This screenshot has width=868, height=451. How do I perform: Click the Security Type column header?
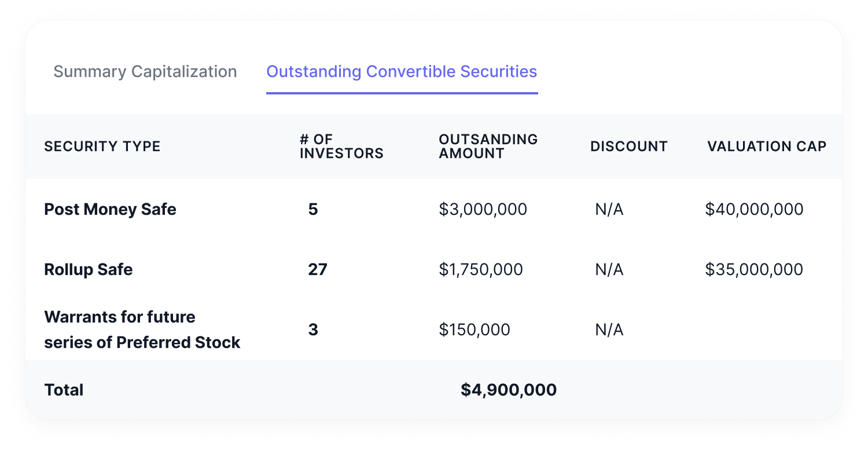pos(102,146)
